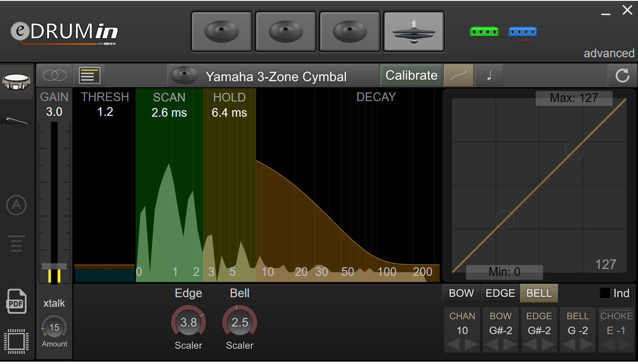Viewport: 638px width, 364px height.
Task: Click the channel value 10
Action: (462, 331)
